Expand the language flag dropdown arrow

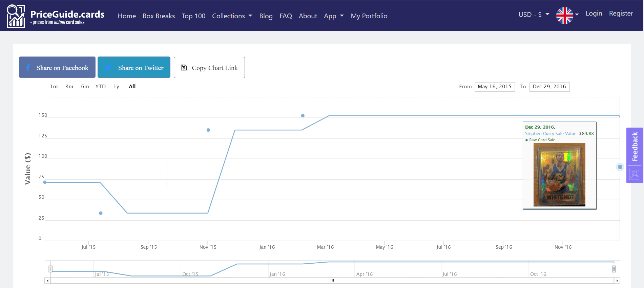coord(577,15)
